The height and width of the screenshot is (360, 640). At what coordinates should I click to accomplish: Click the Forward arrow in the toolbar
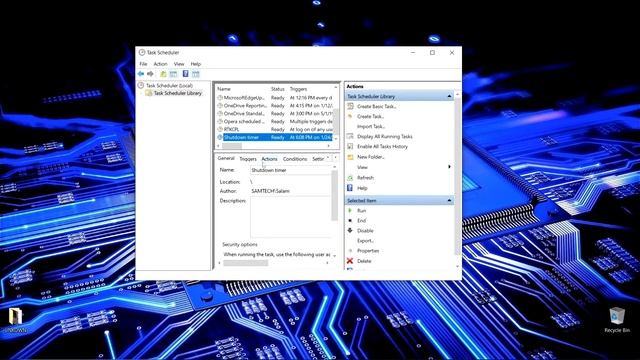[150, 74]
